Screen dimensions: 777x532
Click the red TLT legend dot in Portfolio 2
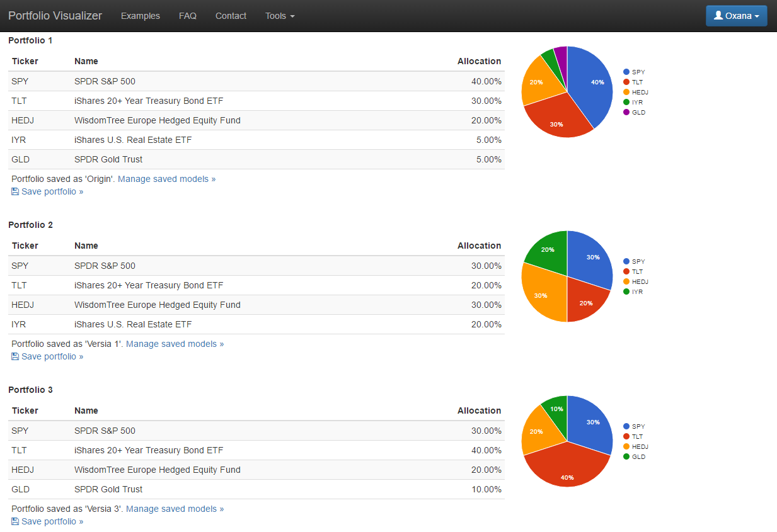[x=626, y=271]
